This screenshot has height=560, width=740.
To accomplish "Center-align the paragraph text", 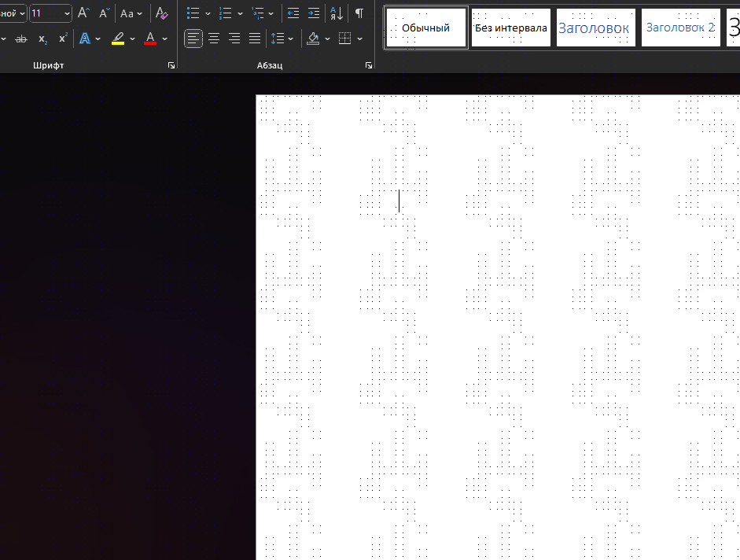I will point(214,38).
